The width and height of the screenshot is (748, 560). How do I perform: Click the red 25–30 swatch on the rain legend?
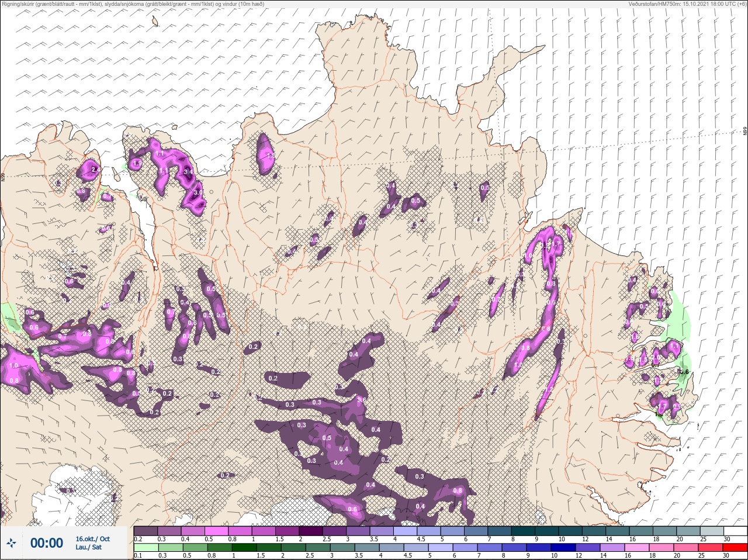(735, 548)
